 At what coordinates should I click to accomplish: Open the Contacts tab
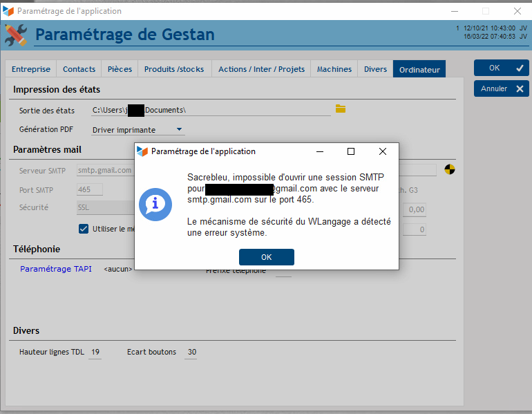[79, 69]
